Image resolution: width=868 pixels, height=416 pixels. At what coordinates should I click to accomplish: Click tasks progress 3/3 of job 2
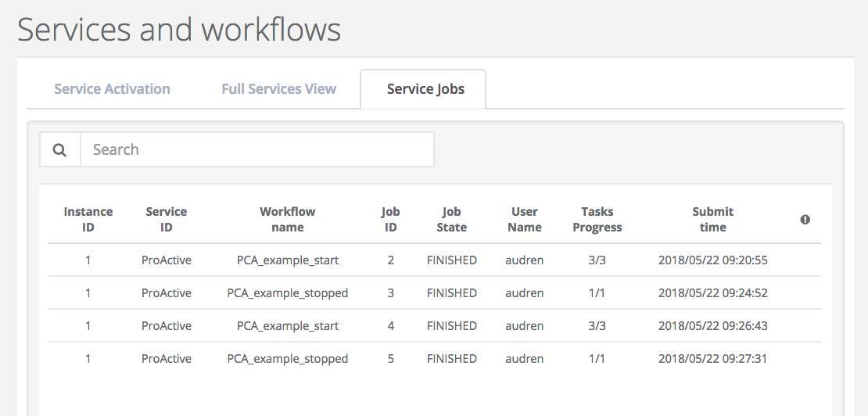coord(597,260)
